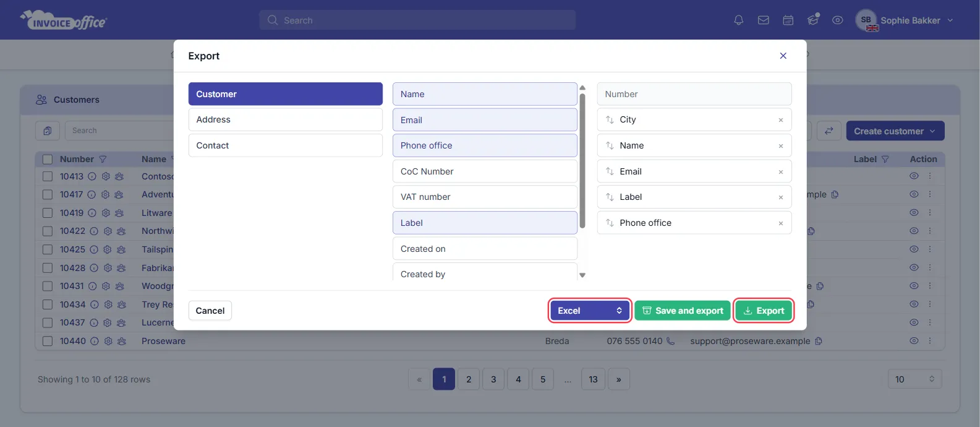The width and height of the screenshot is (980, 427).
Task: Close the Export dialog
Action: click(x=783, y=56)
